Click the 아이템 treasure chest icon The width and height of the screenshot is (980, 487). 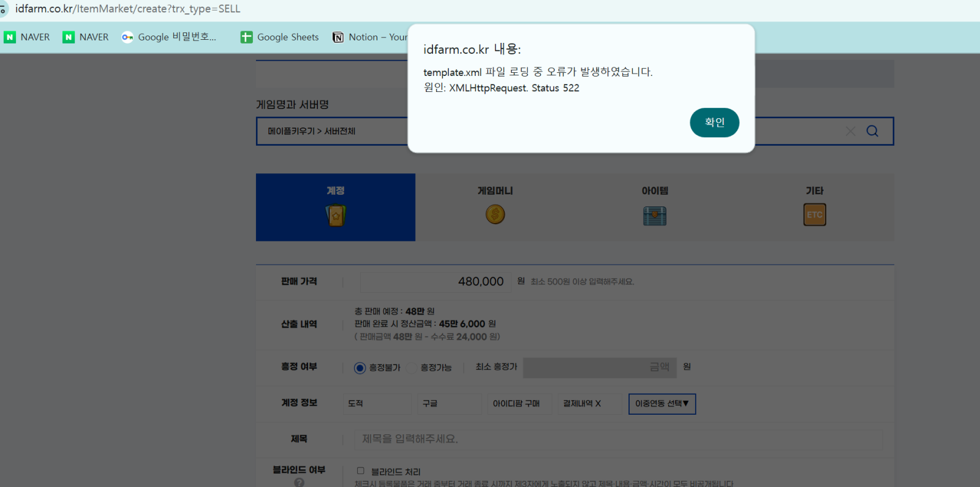point(655,216)
